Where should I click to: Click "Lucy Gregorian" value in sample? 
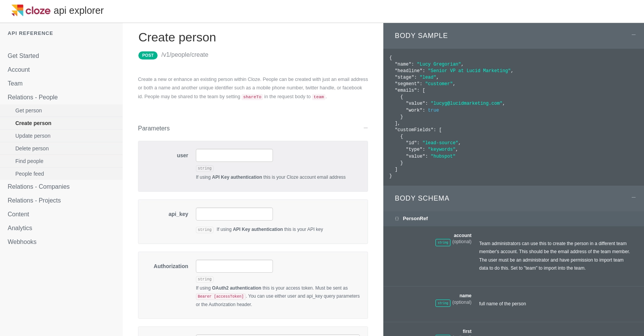(x=439, y=64)
